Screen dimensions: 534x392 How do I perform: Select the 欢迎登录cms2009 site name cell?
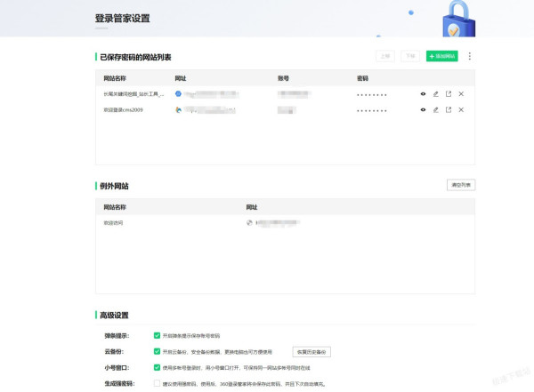coord(124,110)
